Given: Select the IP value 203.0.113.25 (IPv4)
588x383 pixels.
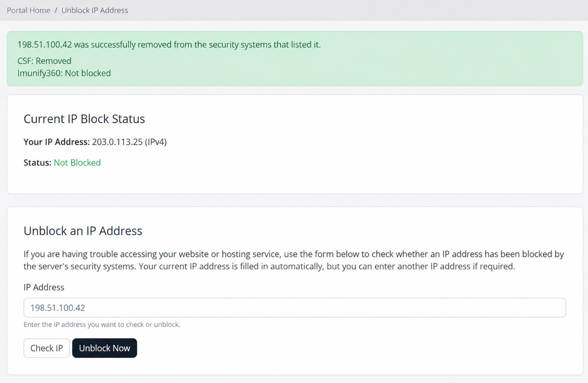Looking at the screenshot, I should click(x=129, y=142).
